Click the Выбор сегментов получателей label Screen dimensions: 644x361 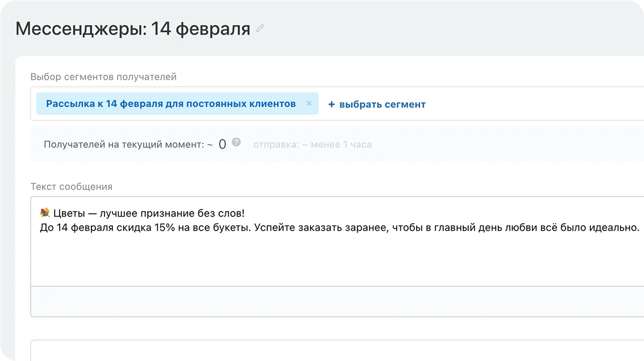(x=104, y=77)
